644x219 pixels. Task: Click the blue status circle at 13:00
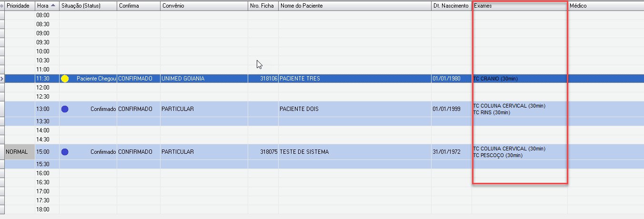click(x=65, y=109)
